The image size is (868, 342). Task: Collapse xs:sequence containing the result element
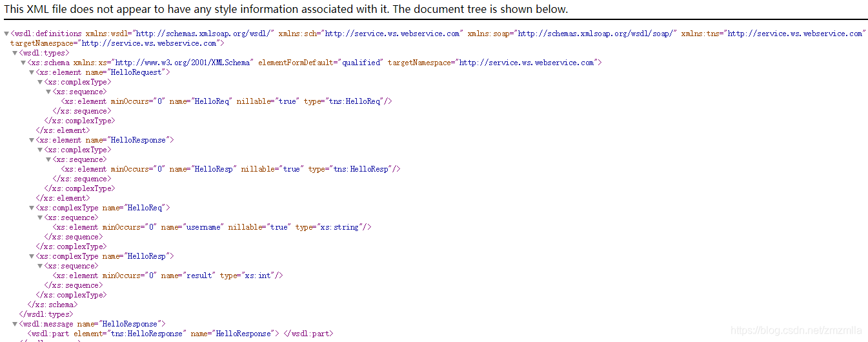(x=40, y=266)
